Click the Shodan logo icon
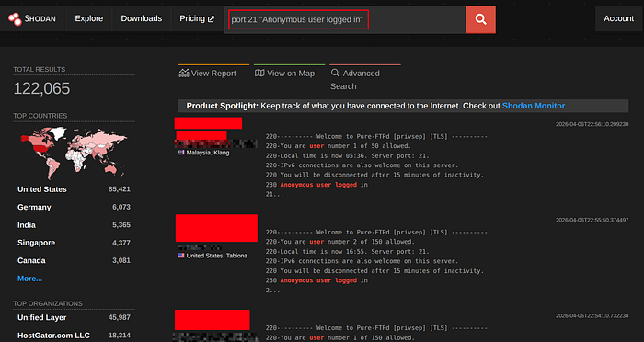Screen dimensions: 644x342 15,19
